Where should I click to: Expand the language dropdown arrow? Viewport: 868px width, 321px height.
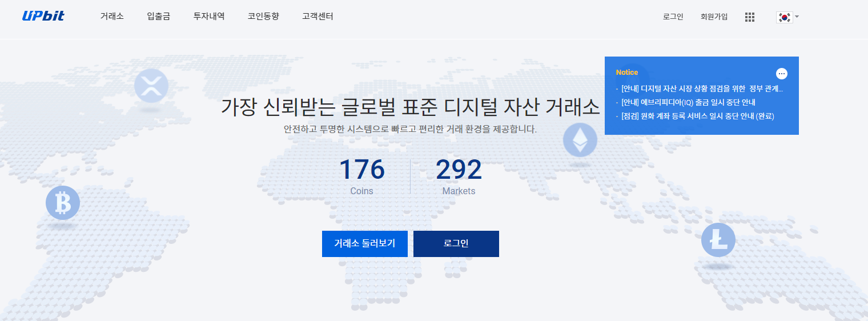797,17
